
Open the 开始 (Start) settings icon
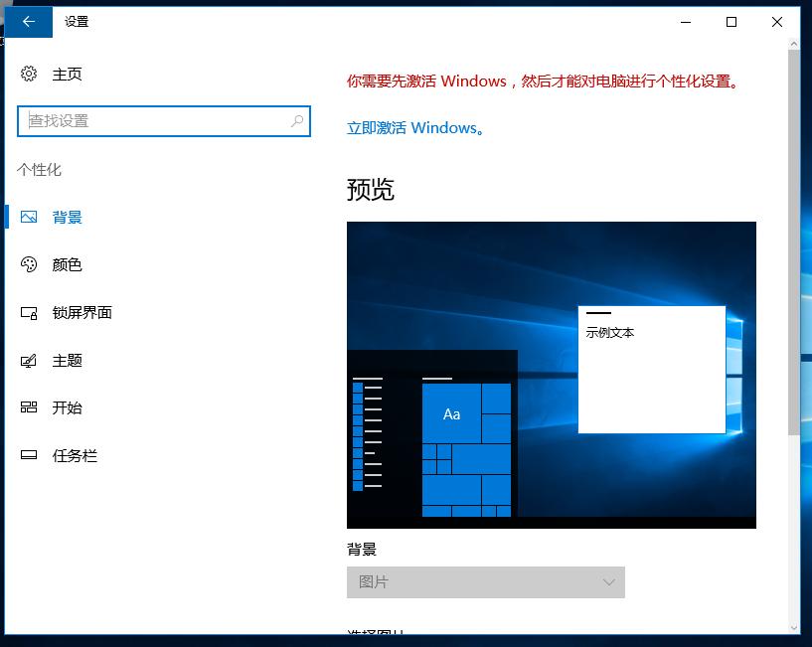tap(29, 407)
